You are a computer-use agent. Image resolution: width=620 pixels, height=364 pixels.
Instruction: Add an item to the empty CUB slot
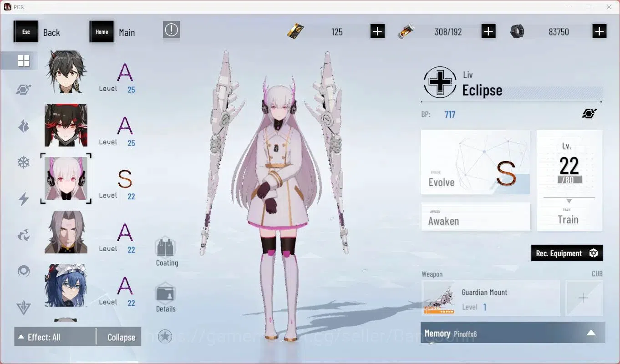[584, 298]
